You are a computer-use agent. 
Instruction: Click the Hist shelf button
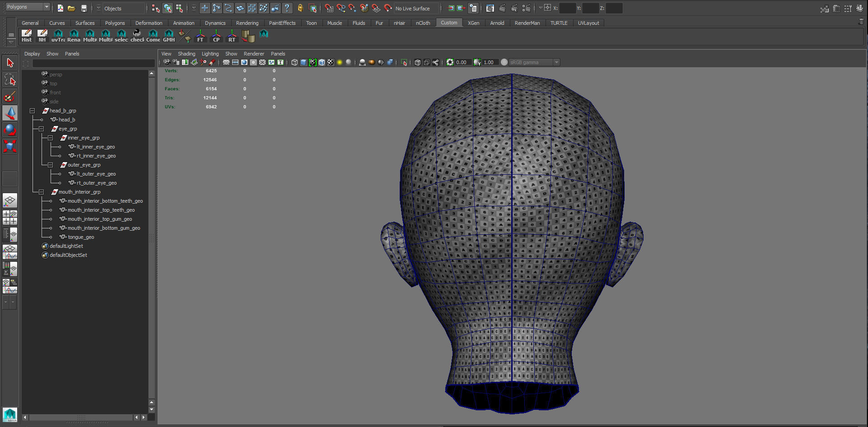click(x=27, y=36)
